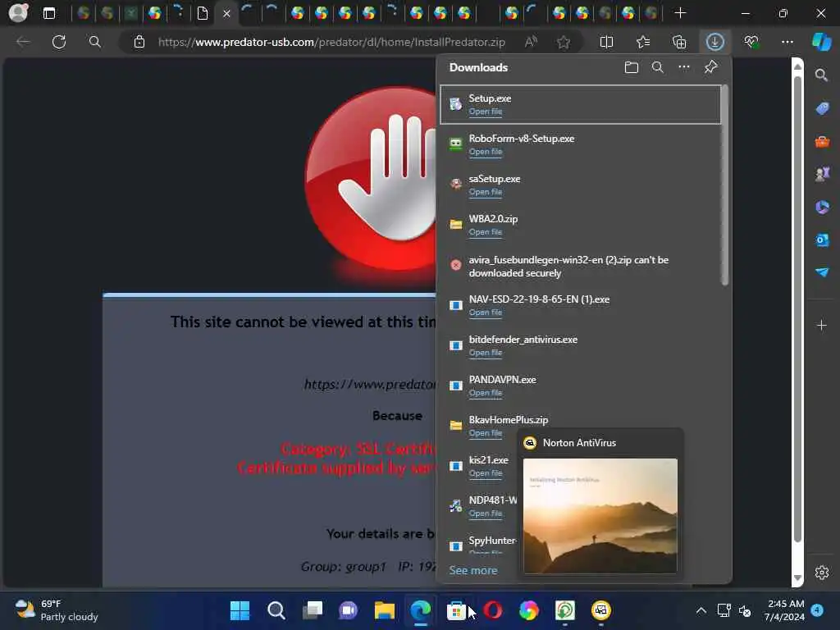The width and height of the screenshot is (840, 630).
Task: Select BkavHomePlus.zip download entry
Action: tap(580, 426)
